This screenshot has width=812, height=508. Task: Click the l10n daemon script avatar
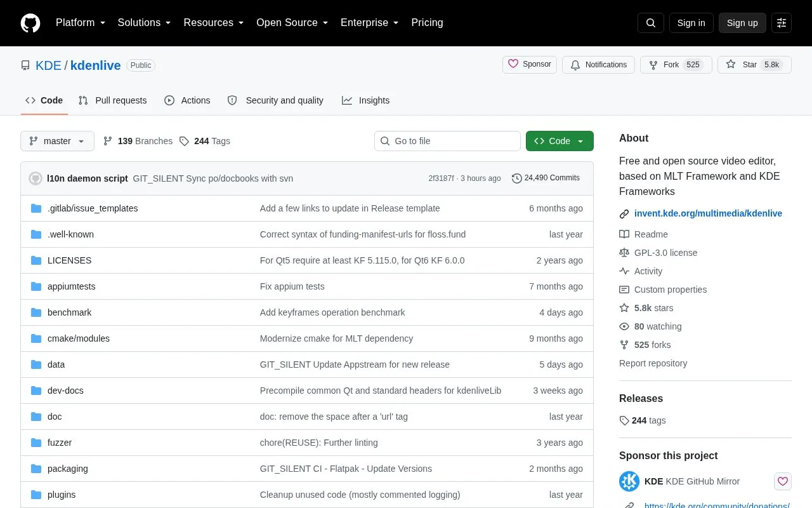coord(36,178)
